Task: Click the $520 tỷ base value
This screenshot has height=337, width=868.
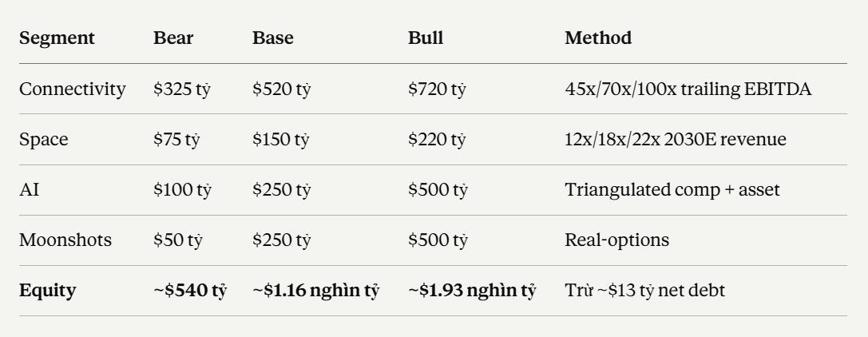Action: [x=281, y=89]
